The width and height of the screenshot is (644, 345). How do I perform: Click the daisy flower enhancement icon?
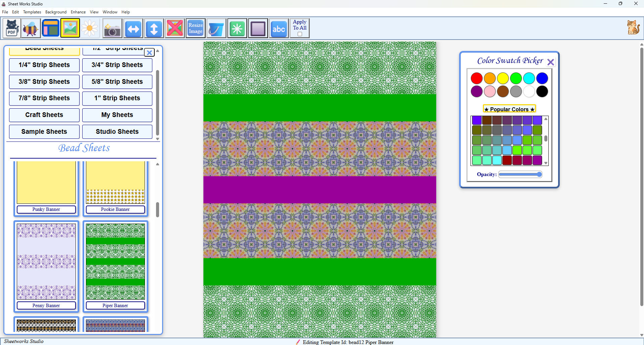(x=90, y=28)
